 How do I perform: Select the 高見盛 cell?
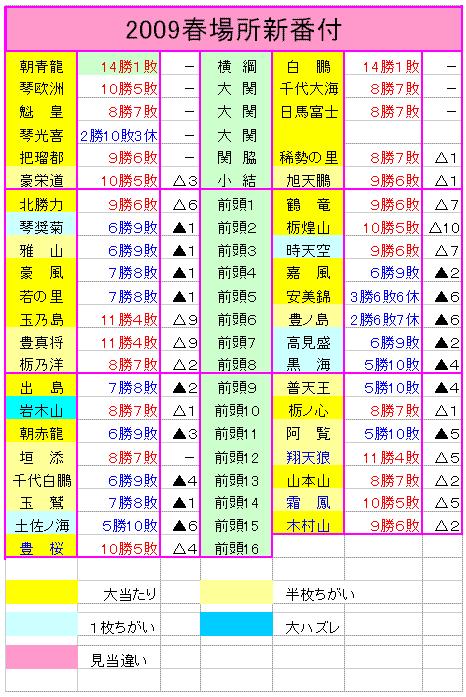308,340
